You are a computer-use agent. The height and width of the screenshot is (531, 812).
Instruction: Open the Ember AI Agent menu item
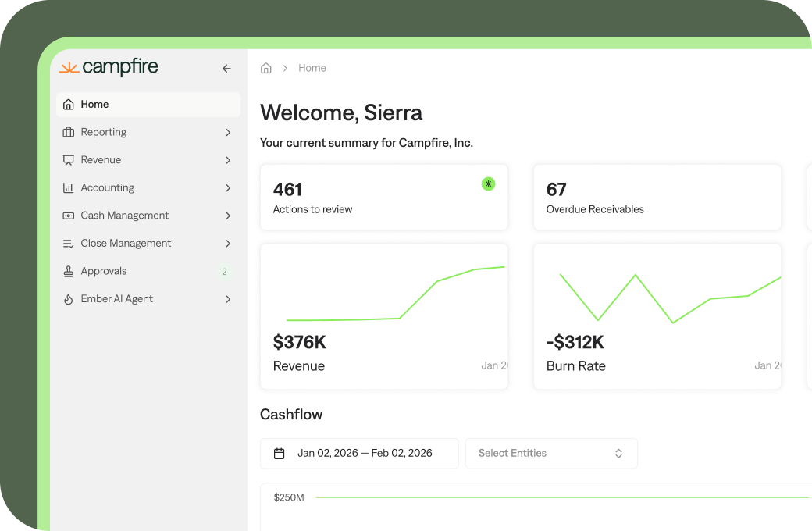pos(148,299)
